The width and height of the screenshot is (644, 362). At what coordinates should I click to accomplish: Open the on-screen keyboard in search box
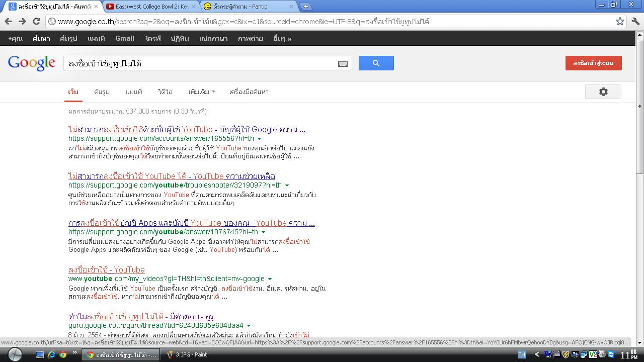point(343,64)
